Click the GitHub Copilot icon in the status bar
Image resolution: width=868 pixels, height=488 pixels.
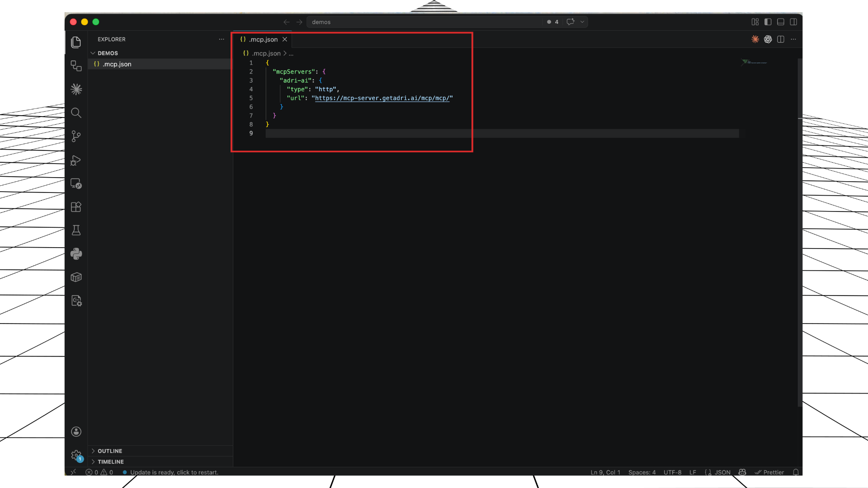click(742, 472)
